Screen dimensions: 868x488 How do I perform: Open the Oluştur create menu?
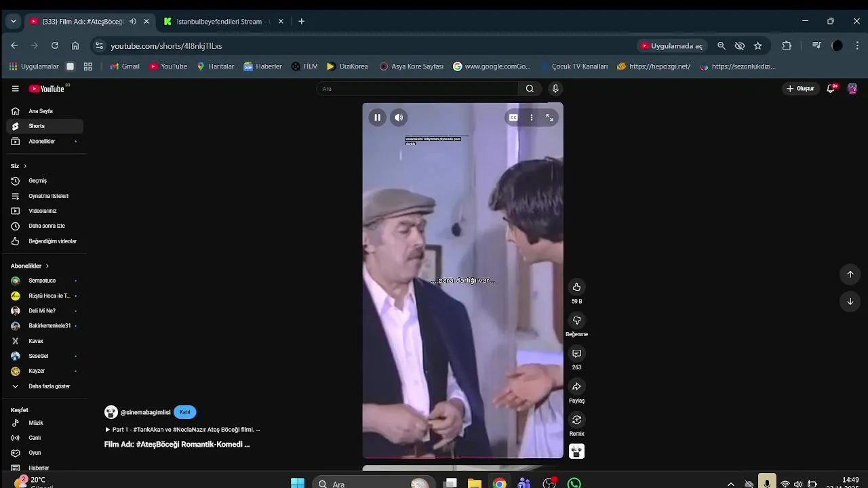pos(800,89)
